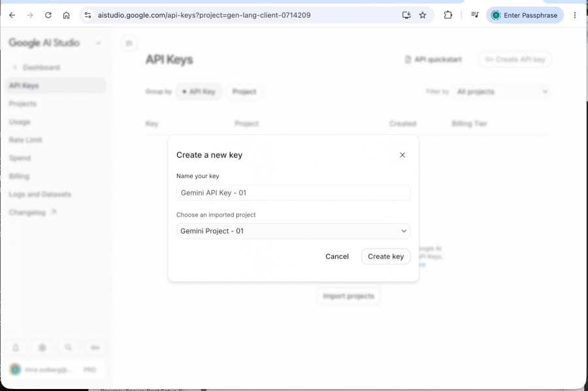Click the Project column header
The width and height of the screenshot is (588, 391).
coord(247,124)
